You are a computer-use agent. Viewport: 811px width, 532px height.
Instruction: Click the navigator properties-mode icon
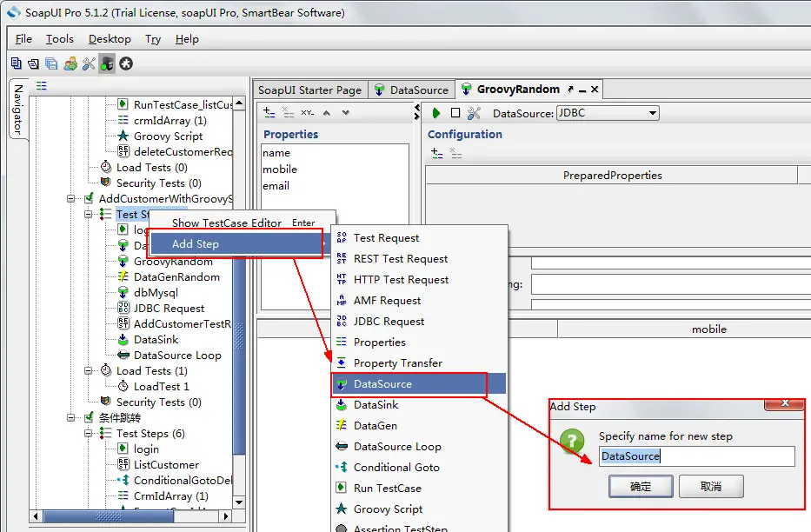42,86
